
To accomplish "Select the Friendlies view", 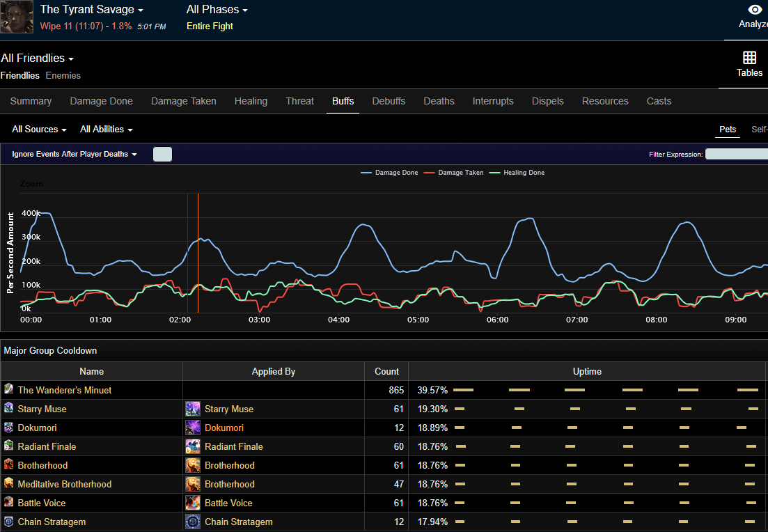I will 20,75.
